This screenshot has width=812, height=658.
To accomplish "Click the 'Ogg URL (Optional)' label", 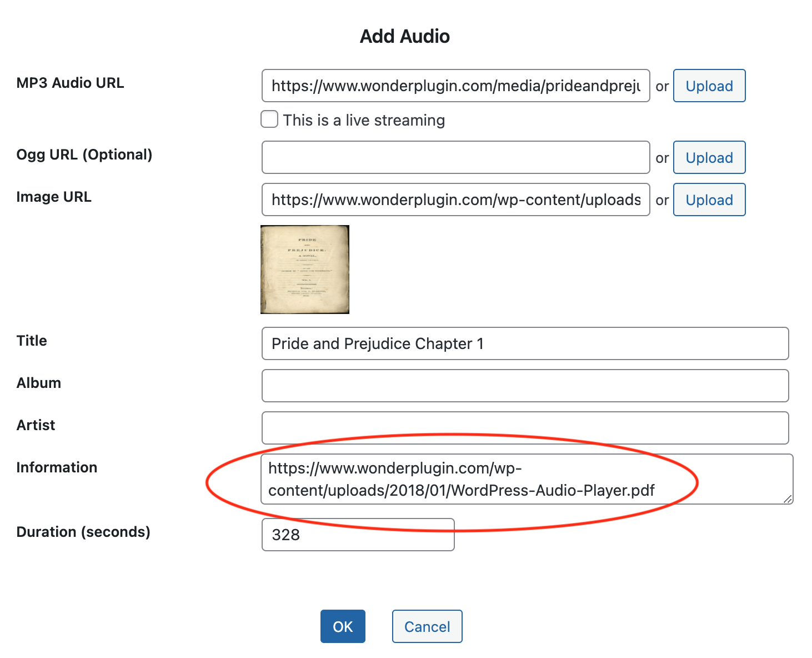I will (84, 154).
